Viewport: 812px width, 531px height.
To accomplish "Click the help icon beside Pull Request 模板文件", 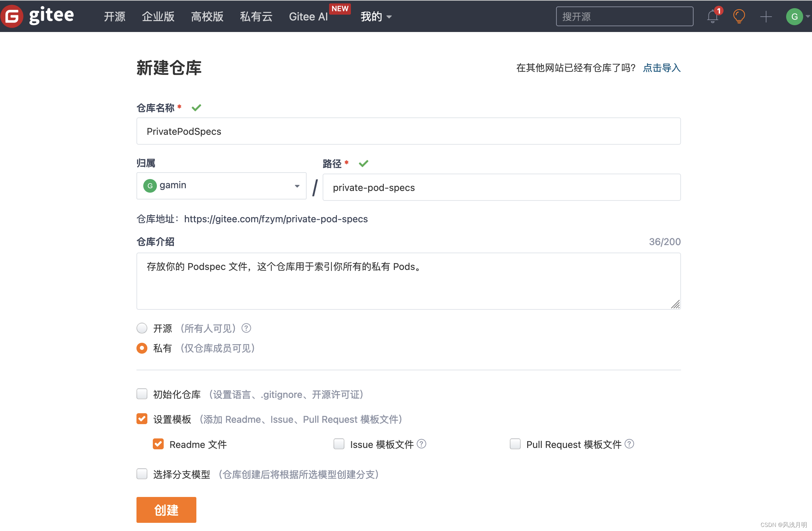I will pos(630,444).
